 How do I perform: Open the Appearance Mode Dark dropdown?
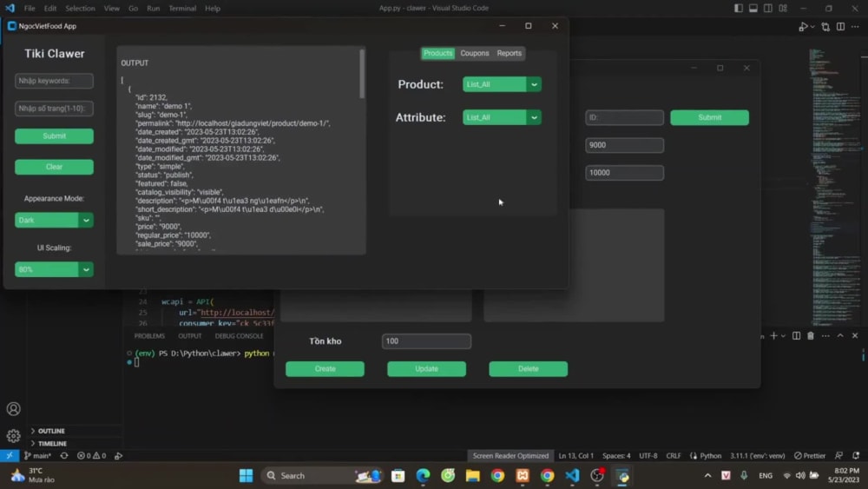(x=54, y=220)
